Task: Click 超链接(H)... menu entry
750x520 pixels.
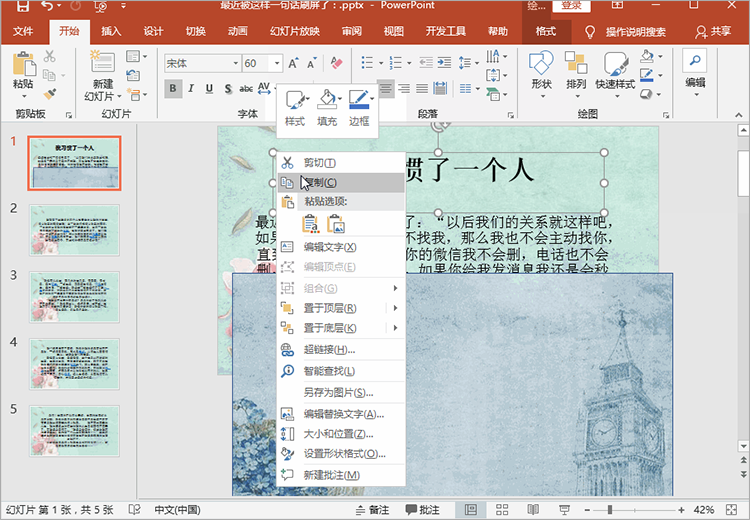Action: (x=341, y=350)
